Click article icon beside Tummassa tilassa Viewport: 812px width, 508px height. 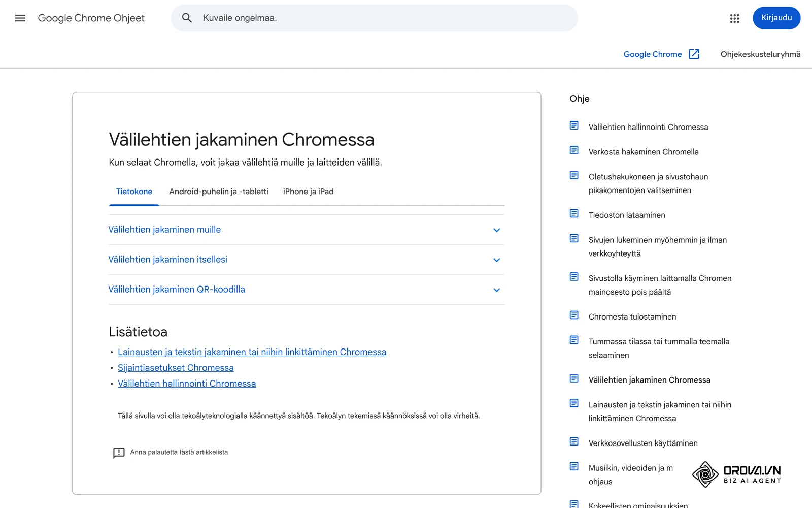tap(574, 340)
